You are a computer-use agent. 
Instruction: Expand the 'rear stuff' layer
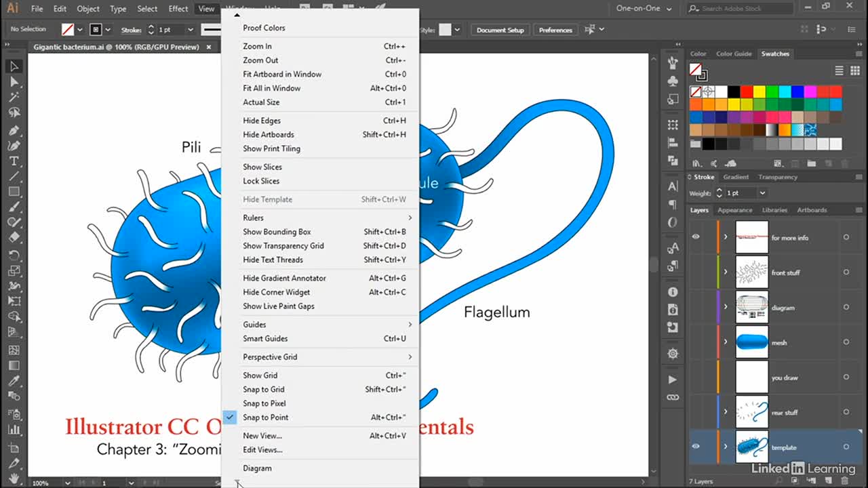pyautogui.click(x=726, y=412)
